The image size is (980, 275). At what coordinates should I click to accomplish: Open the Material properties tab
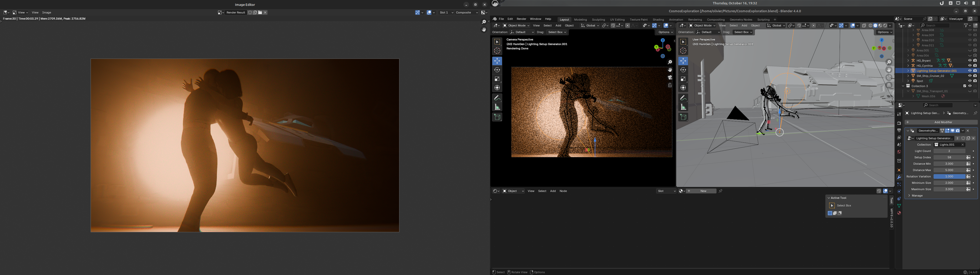(899, 213)
